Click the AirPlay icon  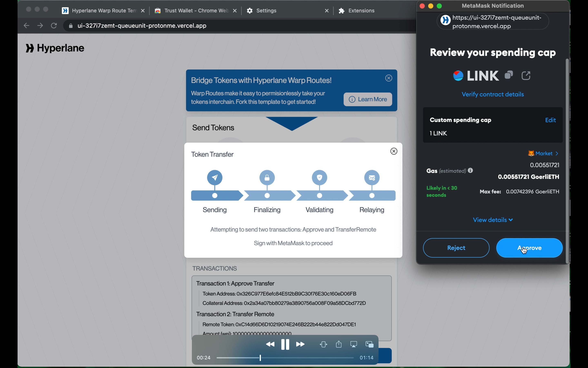(x=354, y=344)
